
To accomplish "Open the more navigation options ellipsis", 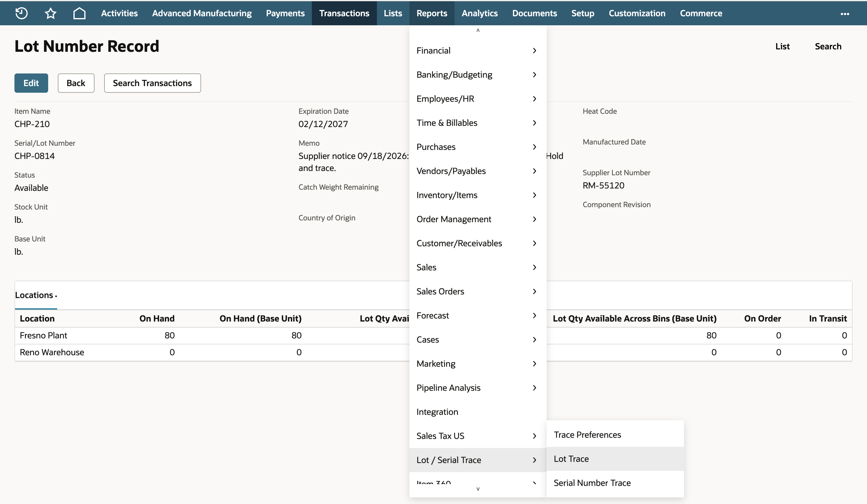I will 845,14.
